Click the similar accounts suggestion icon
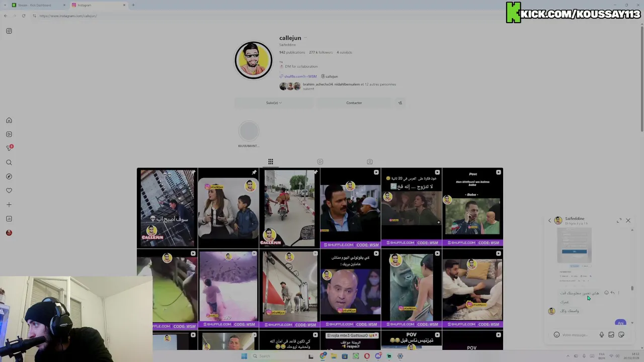Image resolution: width=644 pixels, height=362 pixels. tap(400, 103)
